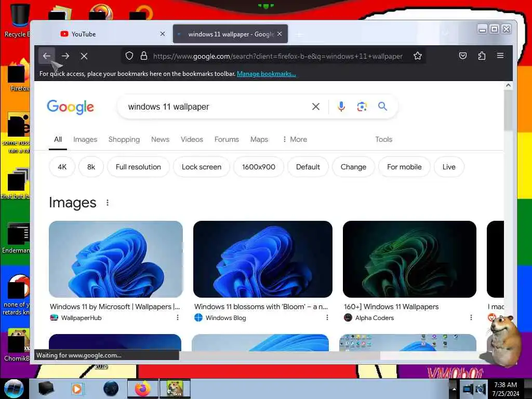
Task: Open options dots for WallpaperHub result
Action: pyautogui.click(x=178, y=317)
